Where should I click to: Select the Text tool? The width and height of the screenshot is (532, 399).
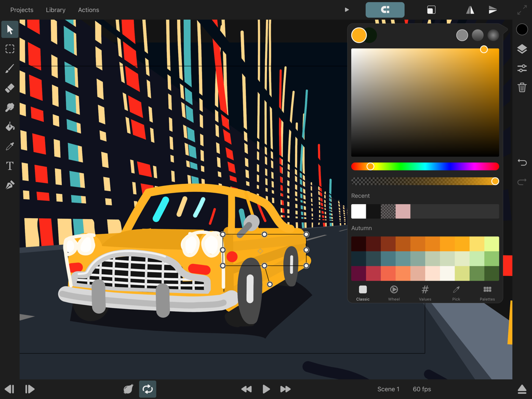[x=9, y=166]
